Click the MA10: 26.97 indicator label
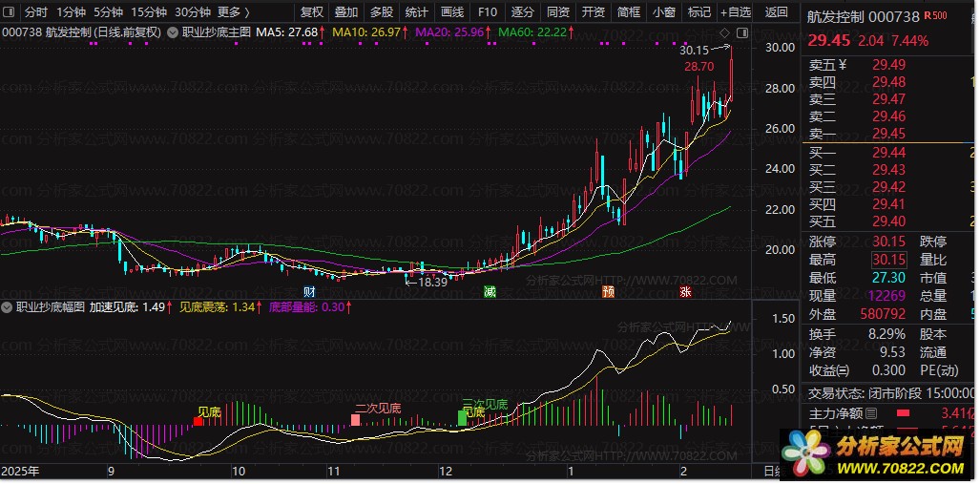Screen dimensions: 980x484 point(370,32)
